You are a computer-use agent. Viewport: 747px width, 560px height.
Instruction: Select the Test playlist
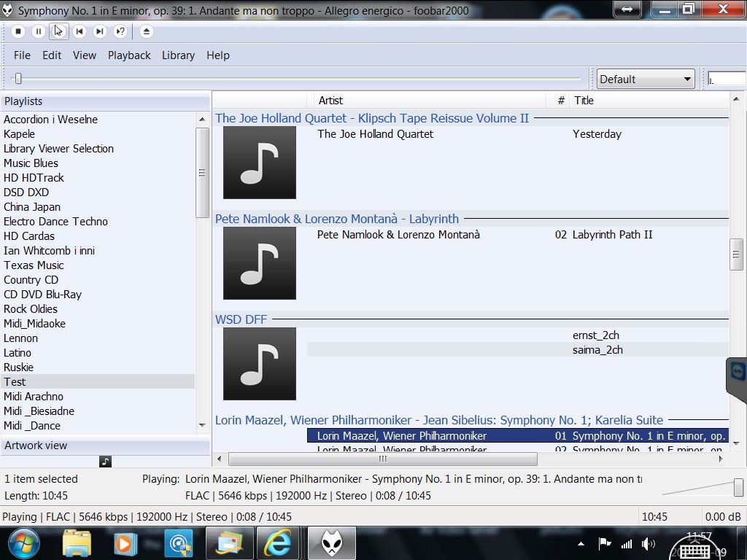(98, 382)
